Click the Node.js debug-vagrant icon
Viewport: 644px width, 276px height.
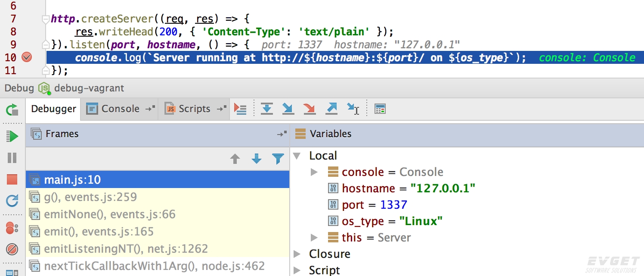(44, 88)
